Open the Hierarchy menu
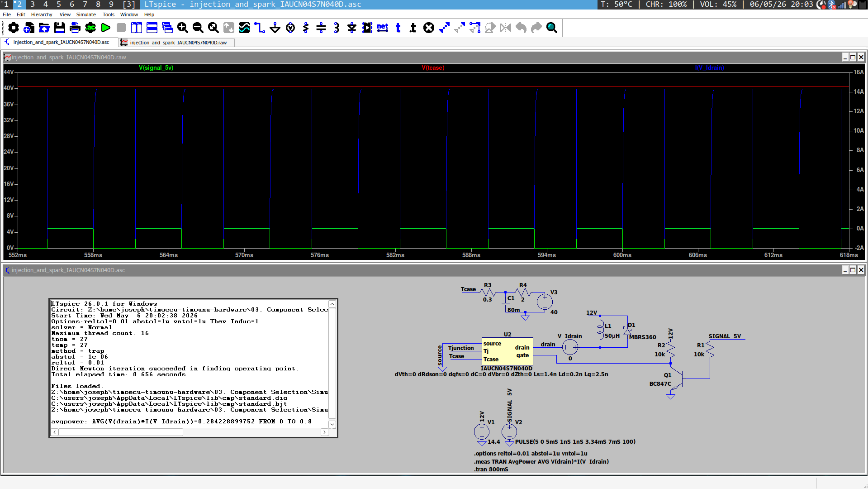 [x=42, y=14]
